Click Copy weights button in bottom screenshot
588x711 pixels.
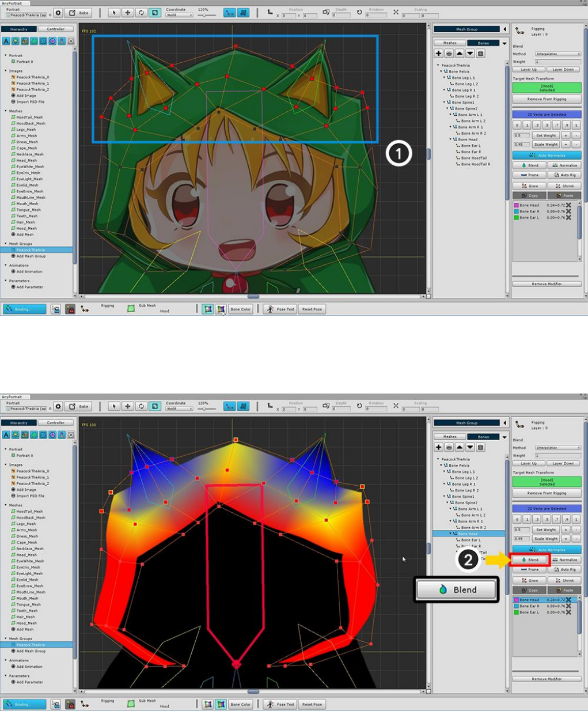529,590
